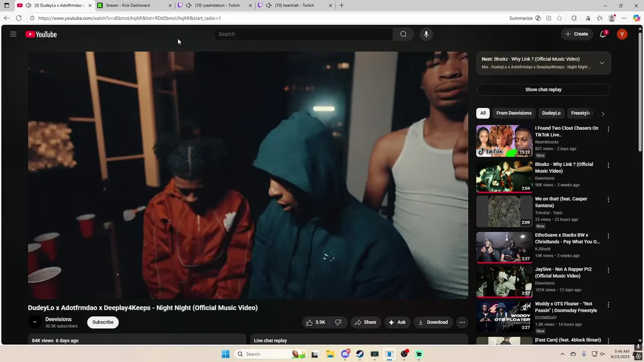
Task: Click the YouTube search magnifier button
Action: click(x=404, y=34)
